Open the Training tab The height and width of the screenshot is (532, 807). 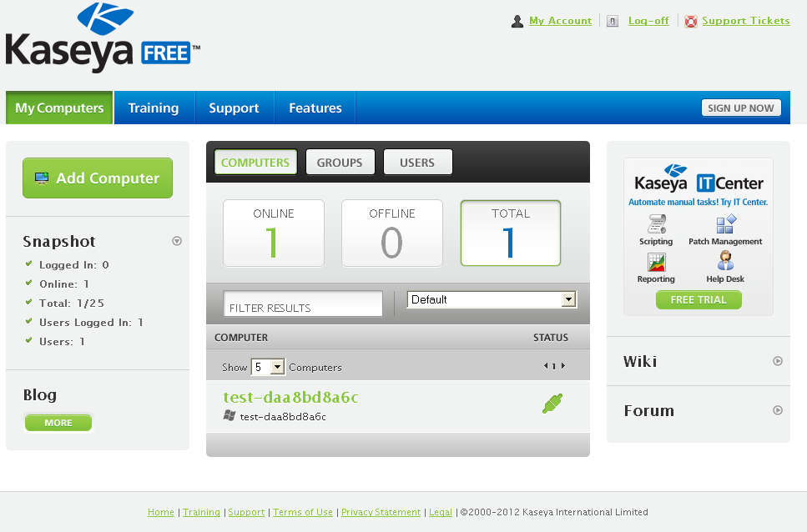pos(154,108)
